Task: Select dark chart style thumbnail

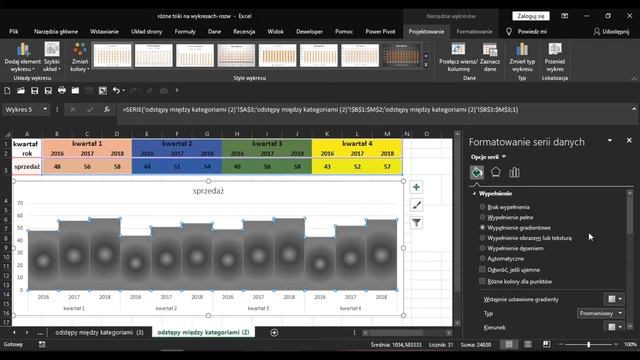Action: (401, 55)
